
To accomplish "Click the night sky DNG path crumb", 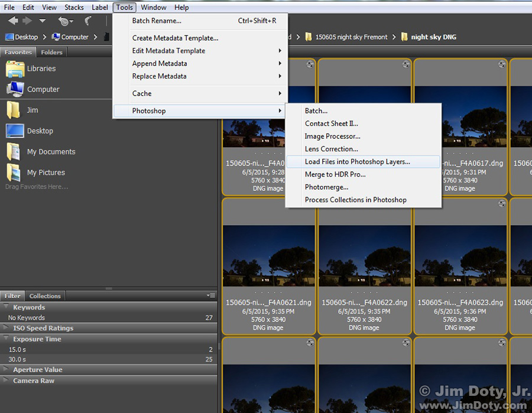I will [x=429, y=37].
